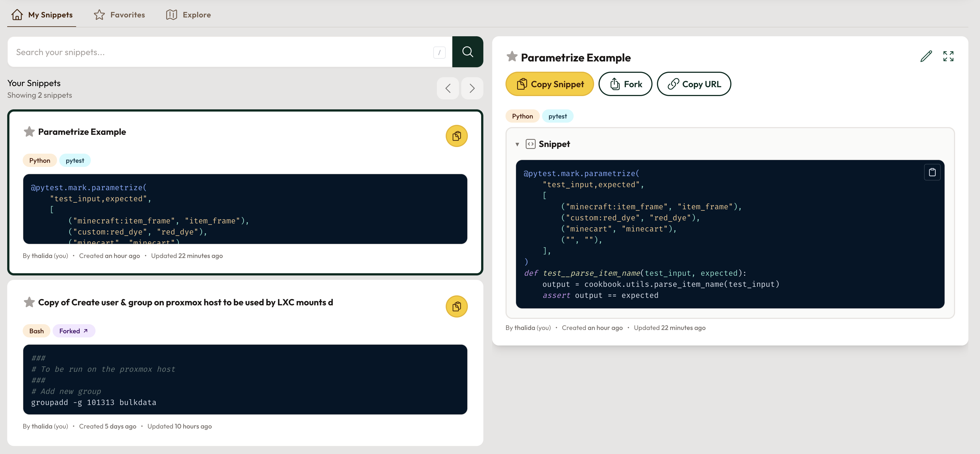The height and width of the screenshot is (454, 980).
Task: Focus the Search your snippets field
Action: [x=221, y=52]
